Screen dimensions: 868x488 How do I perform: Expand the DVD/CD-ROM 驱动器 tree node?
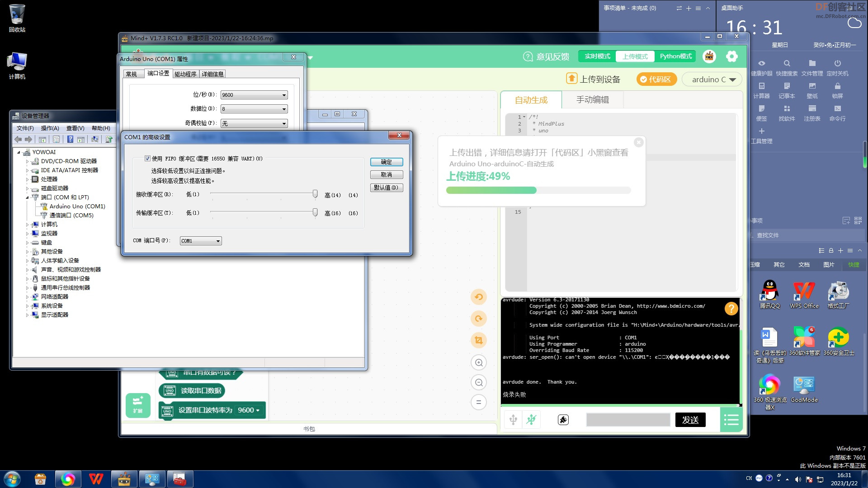pos(27,161)
